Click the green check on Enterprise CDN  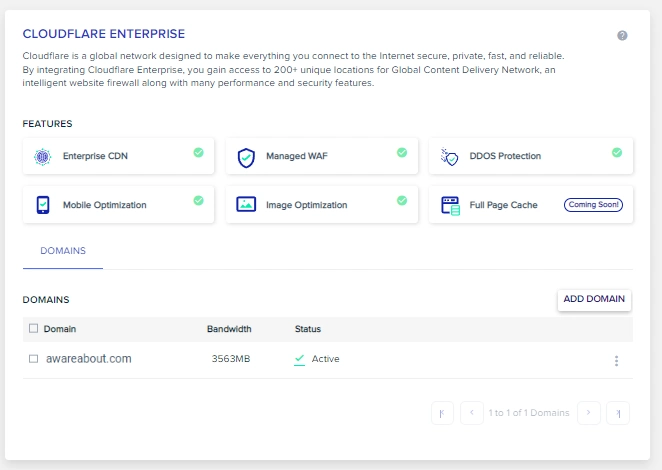pos(198,152)
